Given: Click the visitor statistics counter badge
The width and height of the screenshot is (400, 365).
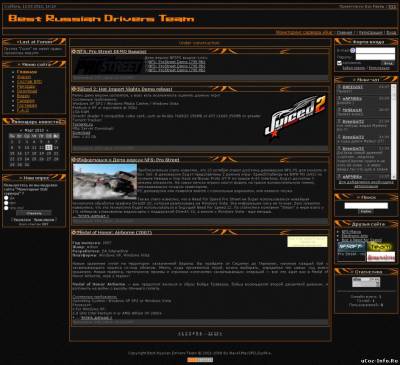Looking at the screenshot, I should [x=366, y=282].
